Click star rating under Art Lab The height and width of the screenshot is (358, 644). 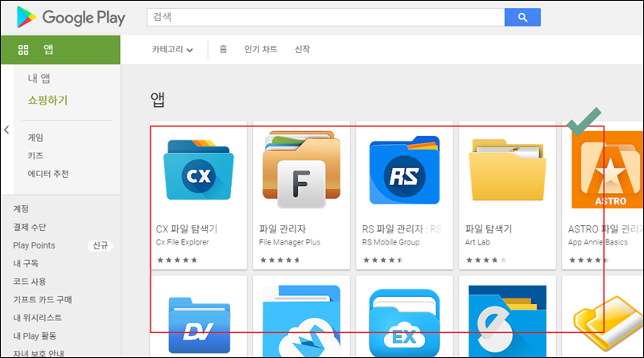pyautogui.click(x=486, y=260)
